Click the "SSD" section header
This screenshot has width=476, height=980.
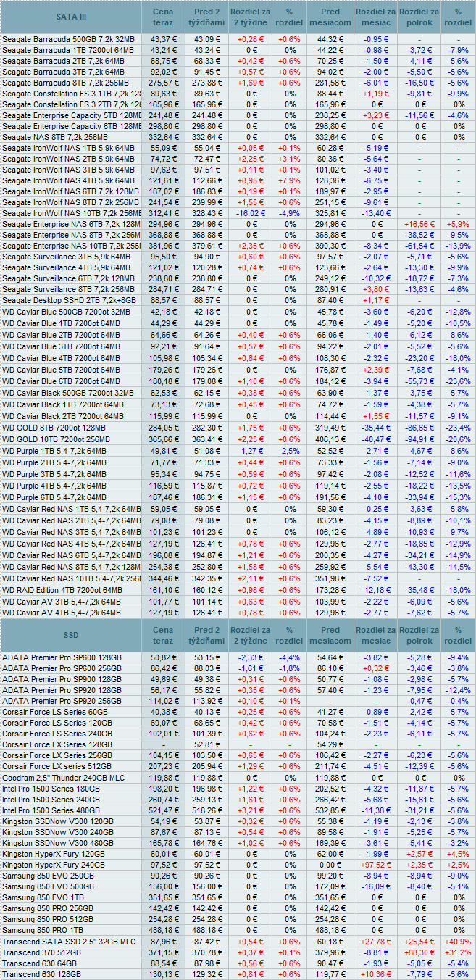coord(71,635)
